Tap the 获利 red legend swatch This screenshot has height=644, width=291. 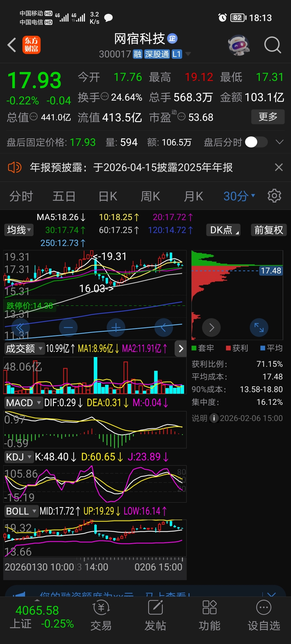pos(228,348)
